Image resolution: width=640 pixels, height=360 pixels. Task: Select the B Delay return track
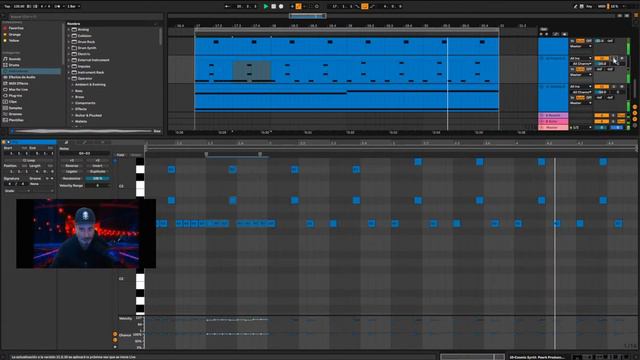[x=553, y=121]
